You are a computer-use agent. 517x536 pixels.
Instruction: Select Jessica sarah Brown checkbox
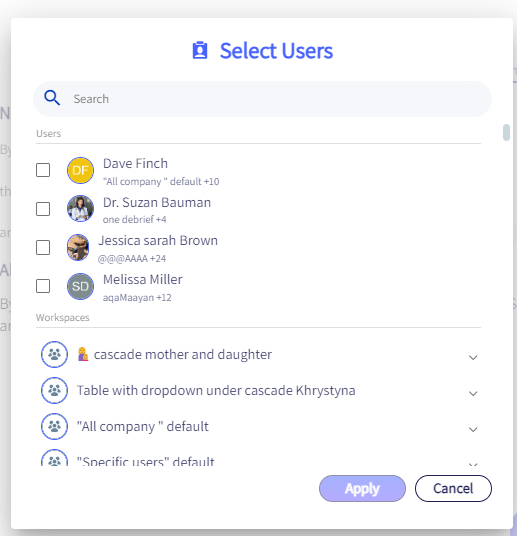pos(43,247)
